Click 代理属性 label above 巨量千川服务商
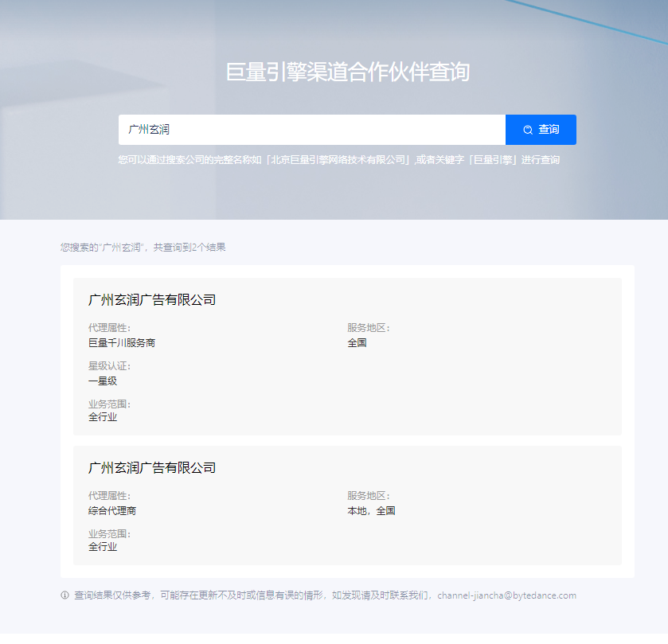This screenshot has width=668, height=644. click(x=109, y=327)
